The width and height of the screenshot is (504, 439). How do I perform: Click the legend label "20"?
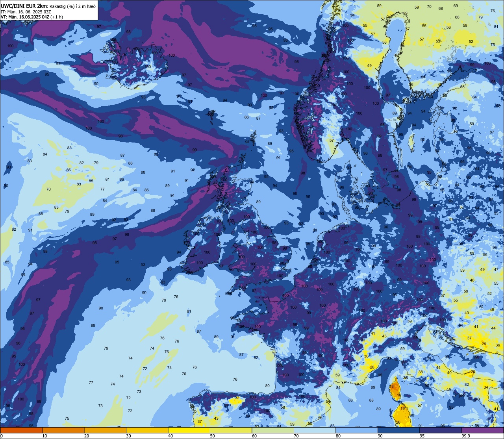(x=87, y=436)
